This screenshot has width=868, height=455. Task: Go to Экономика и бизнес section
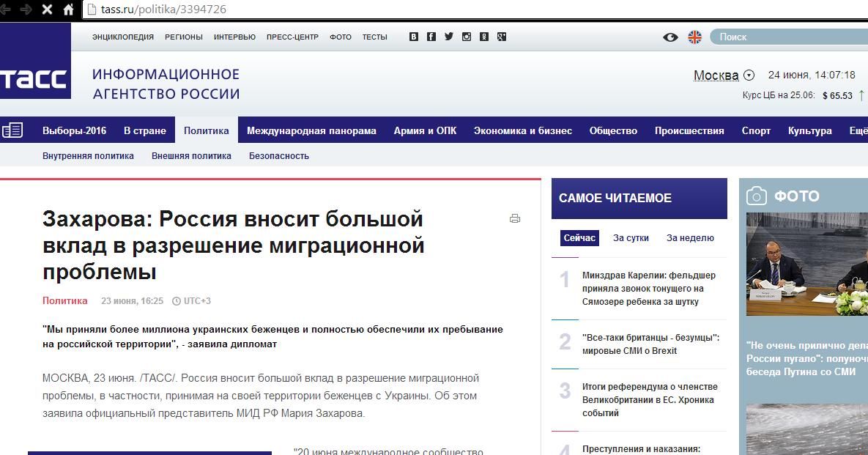522,130
